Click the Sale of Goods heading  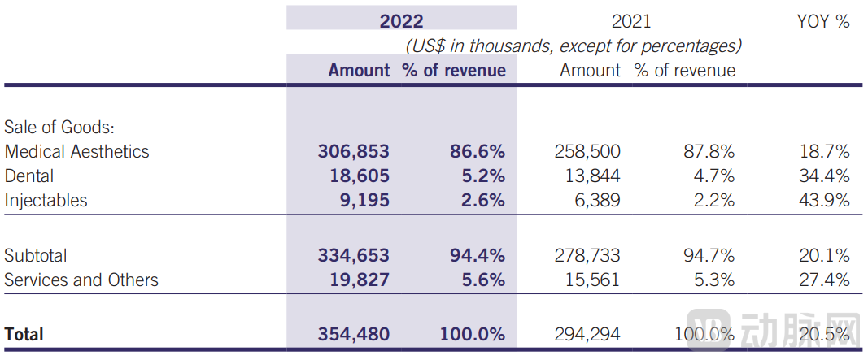(59, 128)
